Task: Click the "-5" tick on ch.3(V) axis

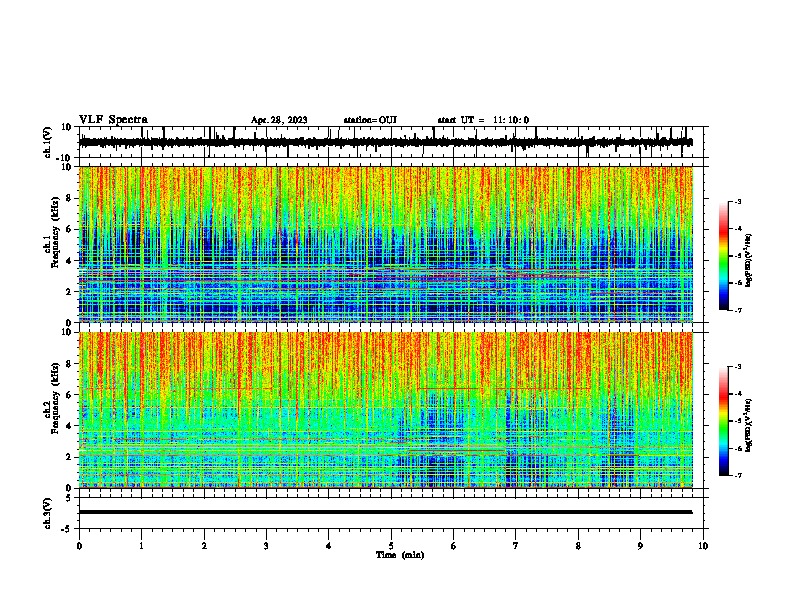Action: point(68,529)
